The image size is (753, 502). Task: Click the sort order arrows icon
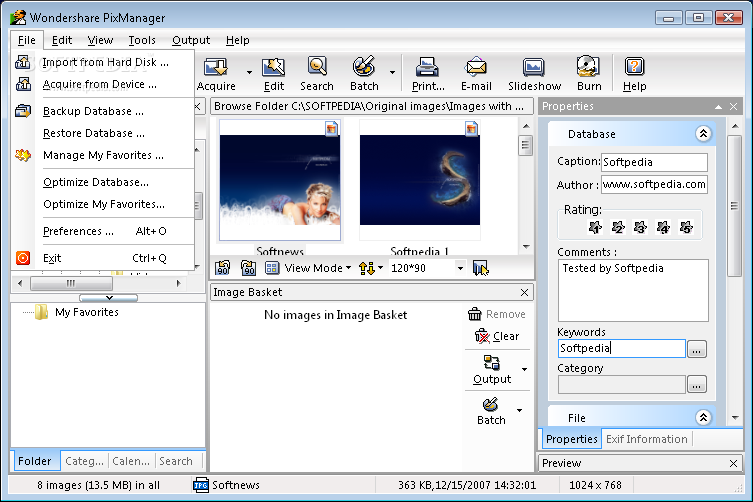[367, 268]
